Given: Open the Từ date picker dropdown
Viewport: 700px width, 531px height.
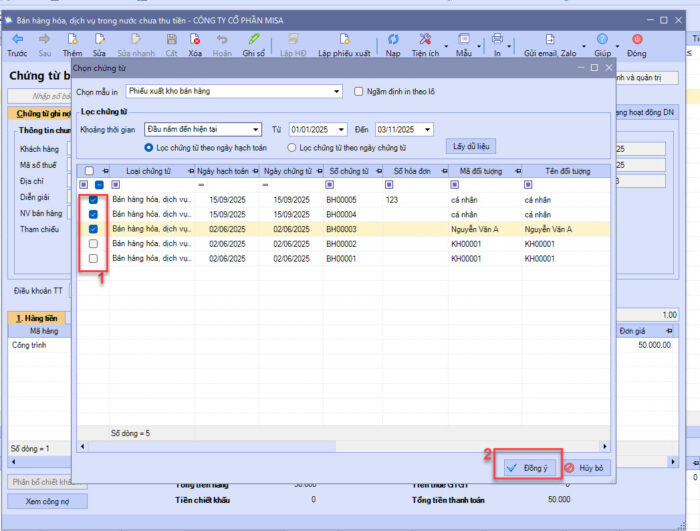Looking at the screenshot, I should [341, 129].
